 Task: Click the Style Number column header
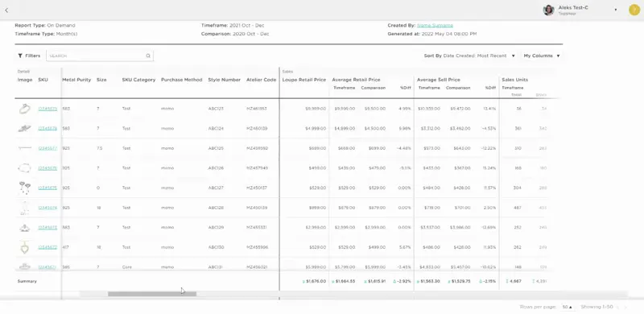(x=225, y=80)
